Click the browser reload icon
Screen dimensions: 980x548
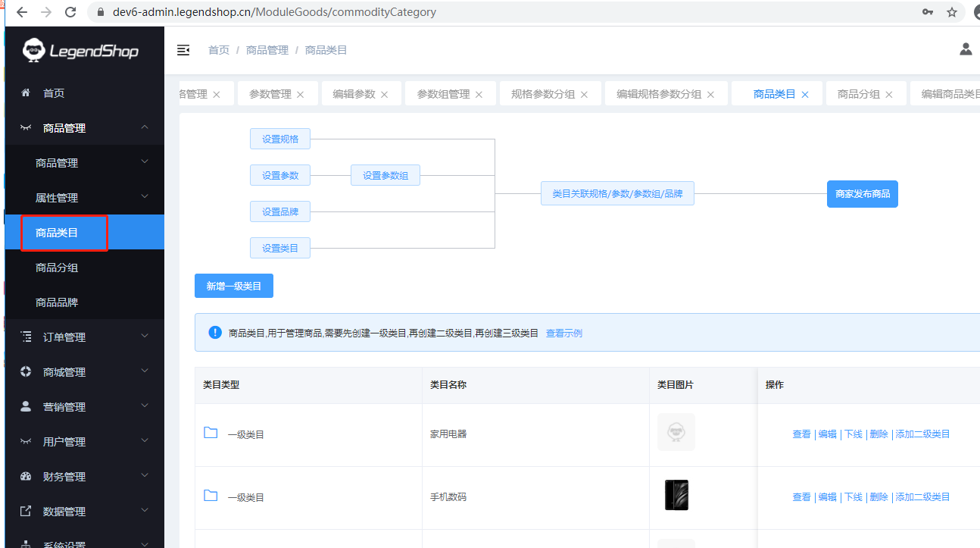pyautogui.click(x=70, y=12)
